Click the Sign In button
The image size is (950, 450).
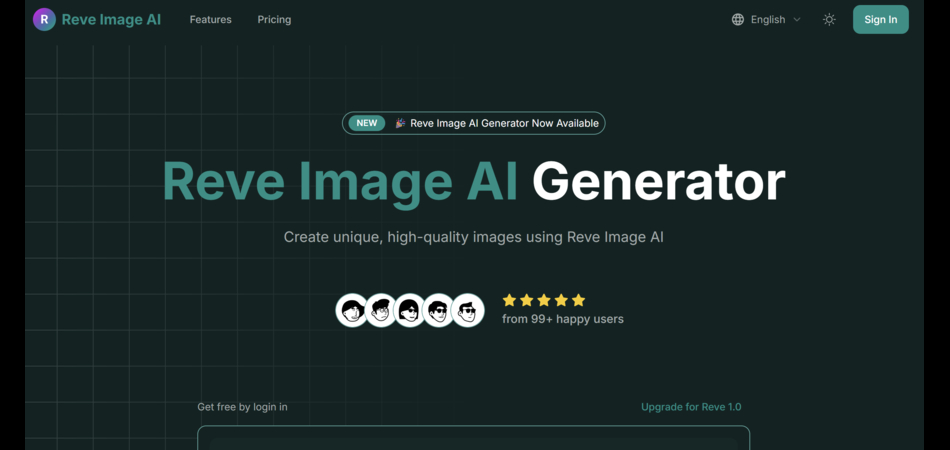pos(880,19)
